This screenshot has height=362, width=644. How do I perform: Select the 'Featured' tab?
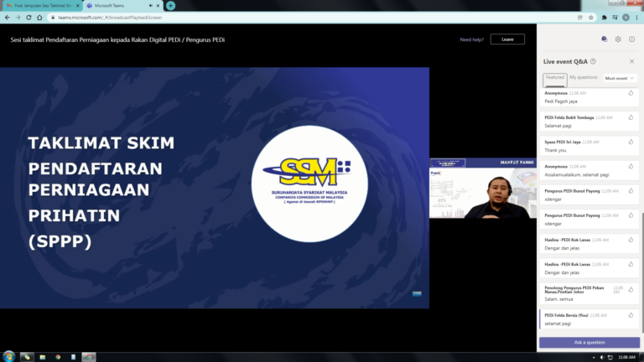point(555,77)
